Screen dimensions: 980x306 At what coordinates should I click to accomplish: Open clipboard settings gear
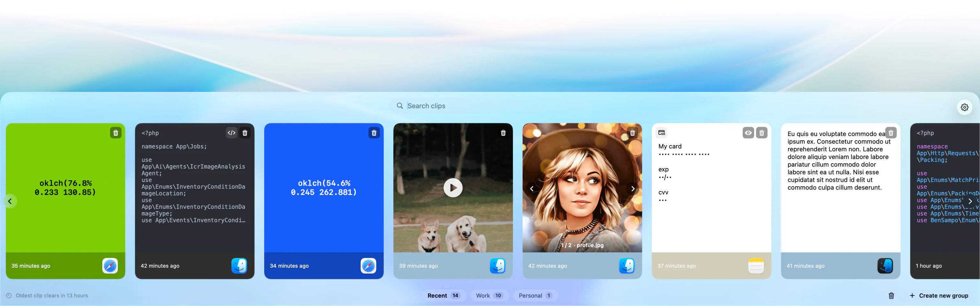[964, 107]
